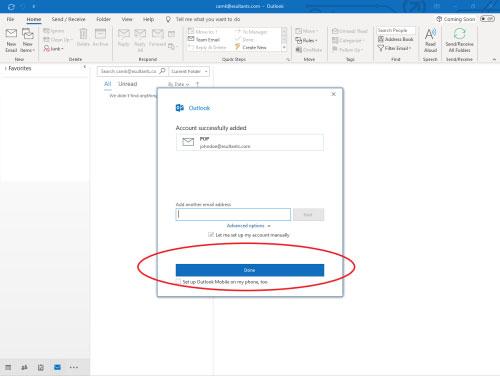500x376 pixels.
Task: Open the View ribbon tab
Action: click(127, 19)
